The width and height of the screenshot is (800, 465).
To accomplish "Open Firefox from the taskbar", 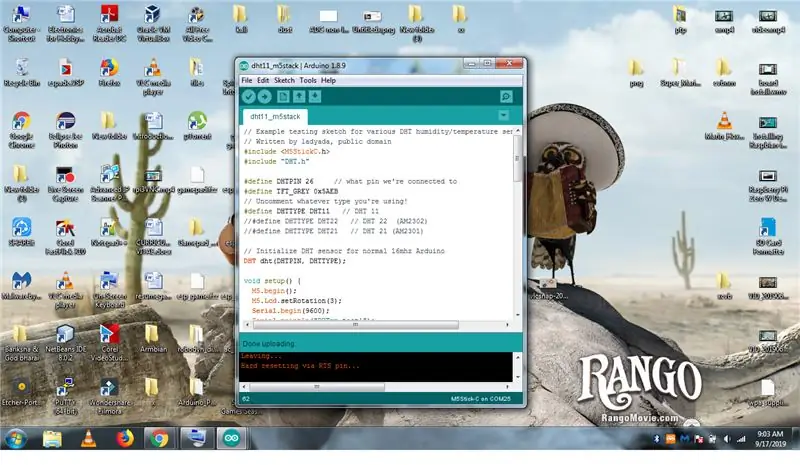I will 124,438.
